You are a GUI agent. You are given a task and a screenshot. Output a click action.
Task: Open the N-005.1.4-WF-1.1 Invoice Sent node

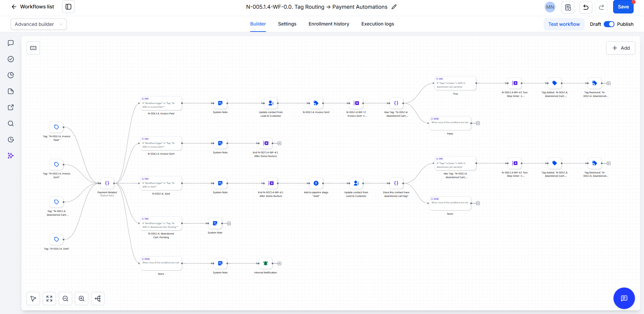pos(356,103)
